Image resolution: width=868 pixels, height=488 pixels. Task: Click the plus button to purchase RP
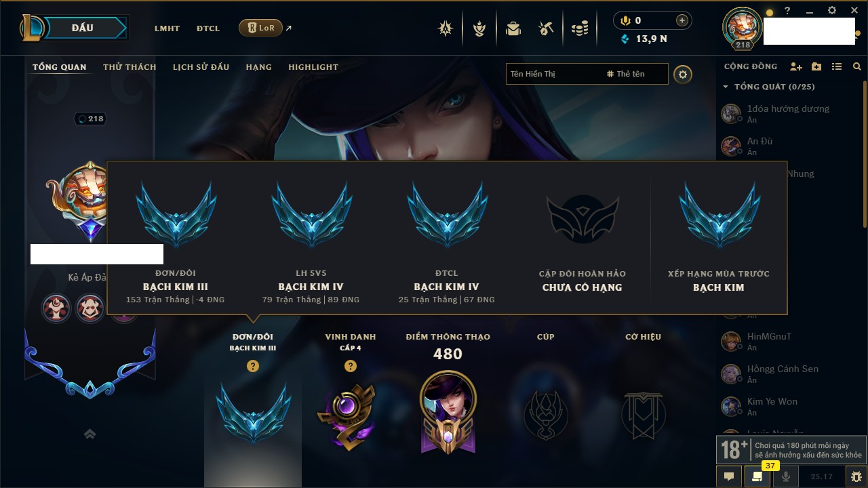(682, 20)
